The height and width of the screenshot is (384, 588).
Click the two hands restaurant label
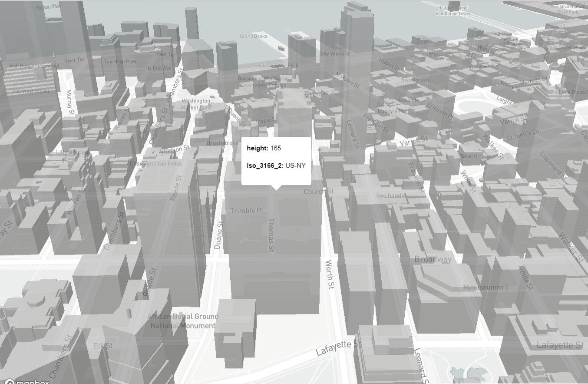click(x=390, y=195)
